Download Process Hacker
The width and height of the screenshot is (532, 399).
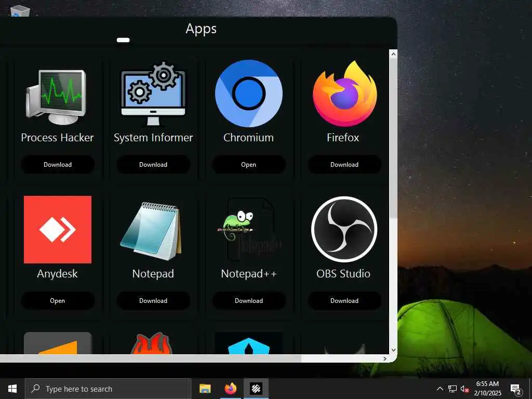[58, 165]
